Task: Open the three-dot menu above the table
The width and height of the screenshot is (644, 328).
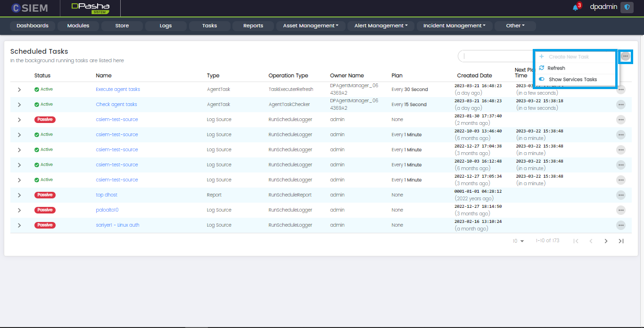Action: tap(625, 57)
